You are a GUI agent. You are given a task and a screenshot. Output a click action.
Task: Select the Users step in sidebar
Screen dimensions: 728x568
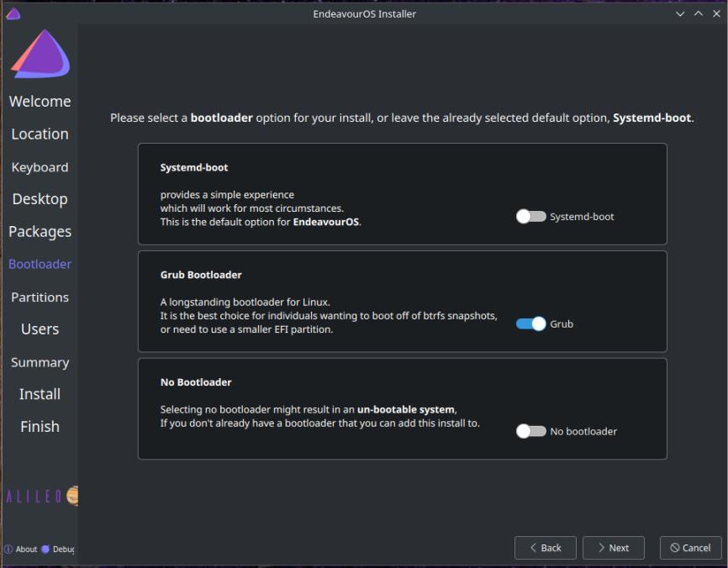point(40,329)
